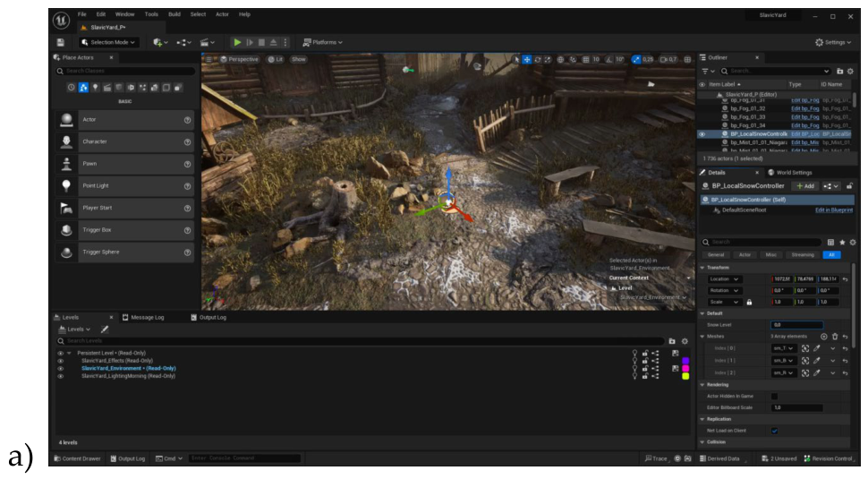This screenshot has width=868, height=479.
Task: Click the Lit view mode button
Action: pos(275,59)
